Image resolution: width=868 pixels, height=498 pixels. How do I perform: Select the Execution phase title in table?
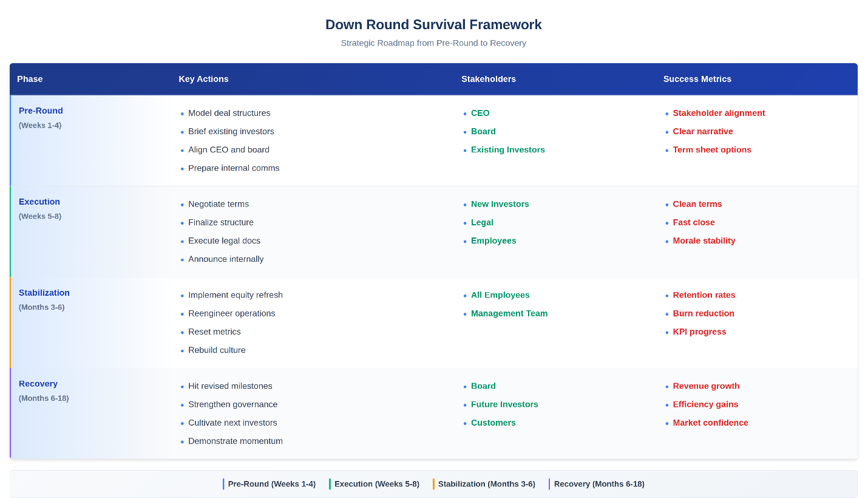pyautogui.click(x=39, y=202)
